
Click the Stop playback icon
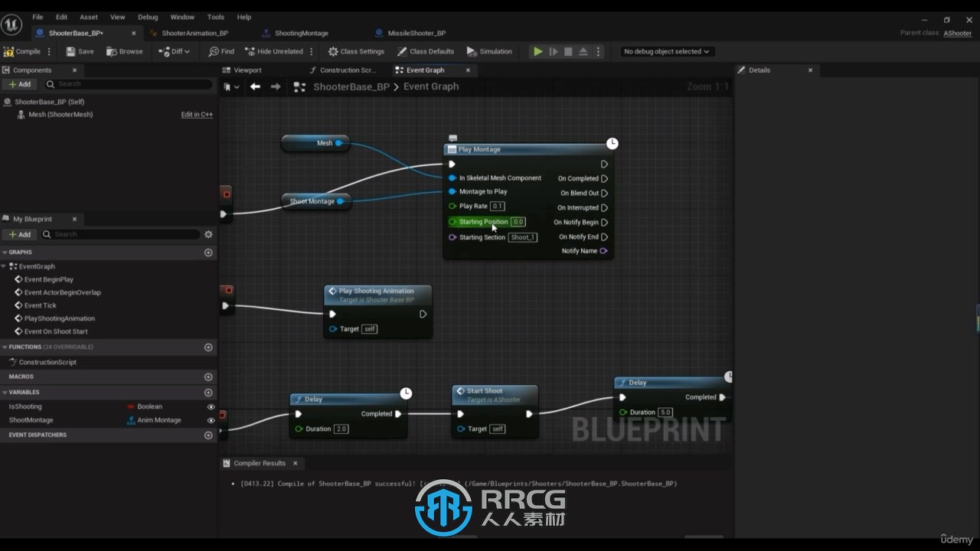point(568,51)
